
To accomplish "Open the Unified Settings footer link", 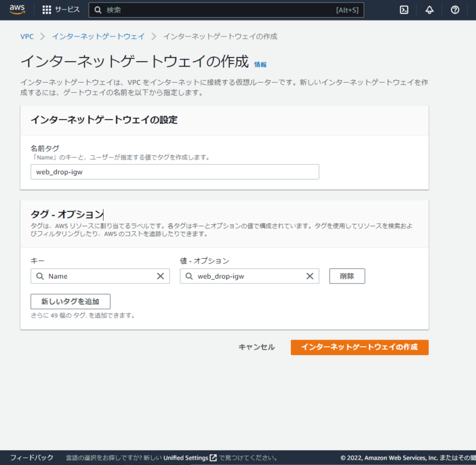I will click(186, 458).
